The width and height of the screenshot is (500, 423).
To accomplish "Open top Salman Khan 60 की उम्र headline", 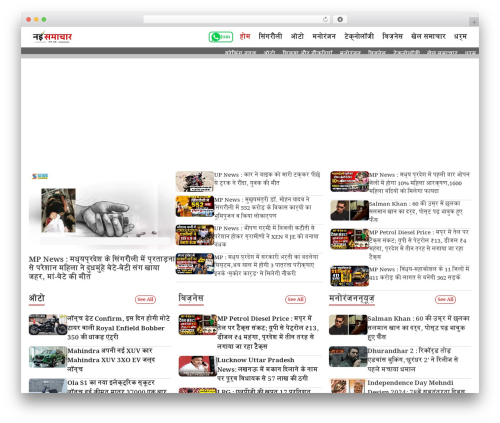I will (416, 212).
